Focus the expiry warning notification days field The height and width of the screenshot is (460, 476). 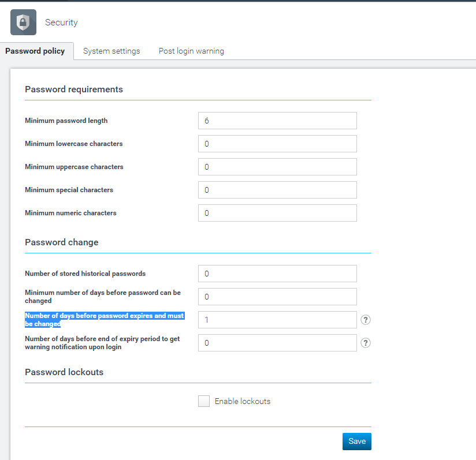pos(277,343)
